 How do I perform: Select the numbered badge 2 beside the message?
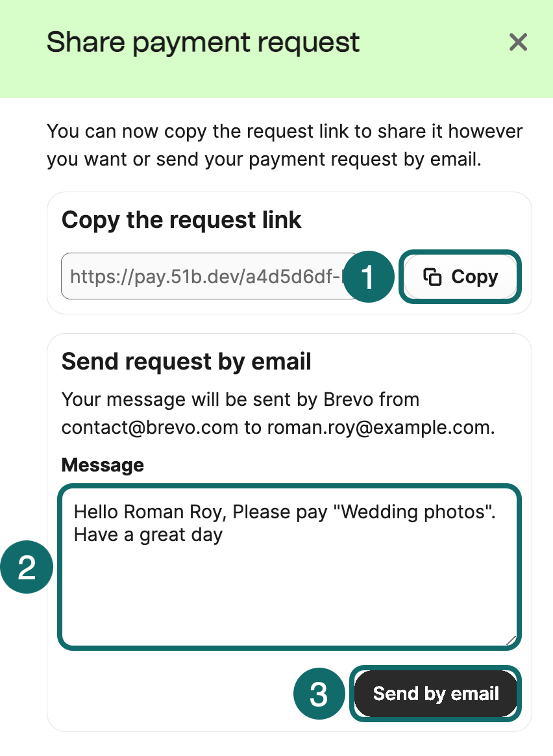click(27, 566)
